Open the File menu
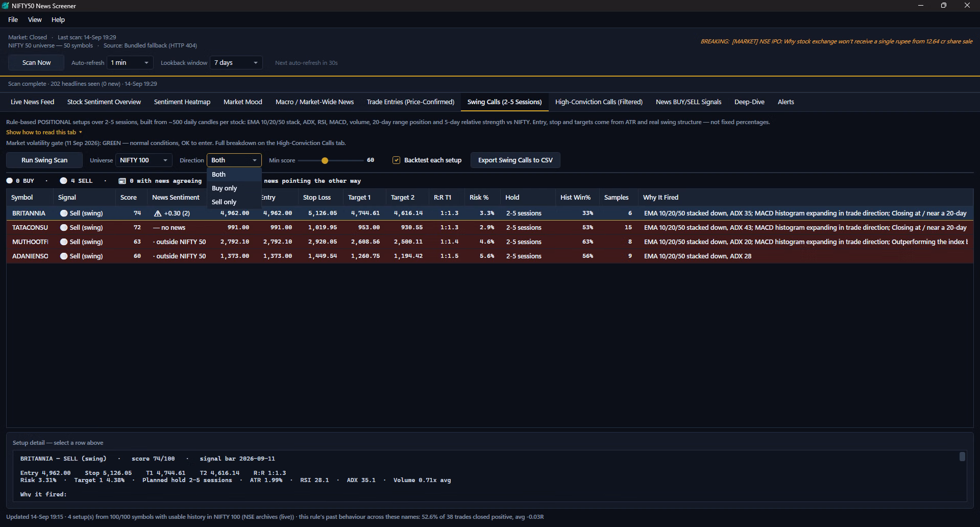The width and height of the screenshot is (980, 527). [x=13, y=19]
